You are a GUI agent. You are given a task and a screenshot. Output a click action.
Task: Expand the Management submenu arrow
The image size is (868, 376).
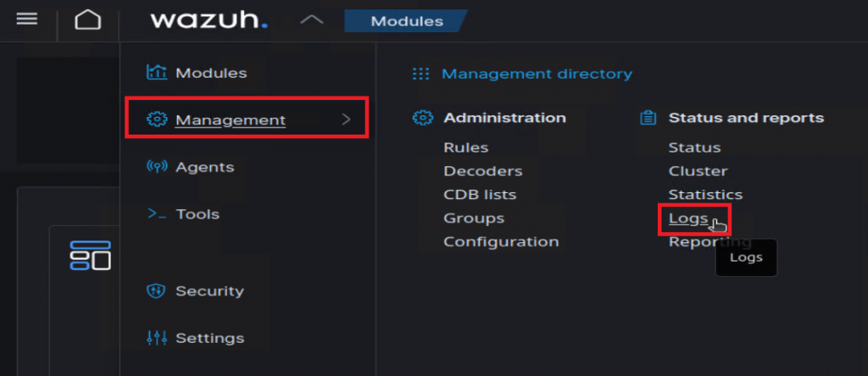click(346, 120)
